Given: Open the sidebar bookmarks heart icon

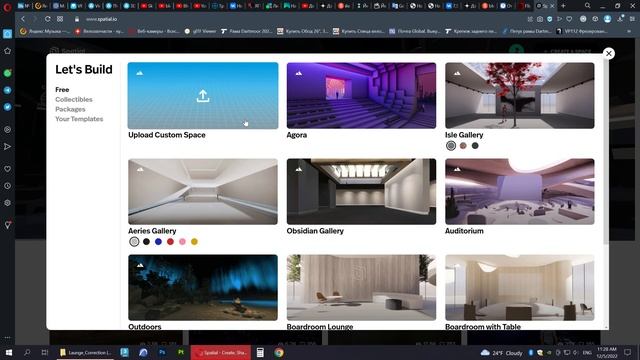Looking at the screenshot, I should pos(7,169).
